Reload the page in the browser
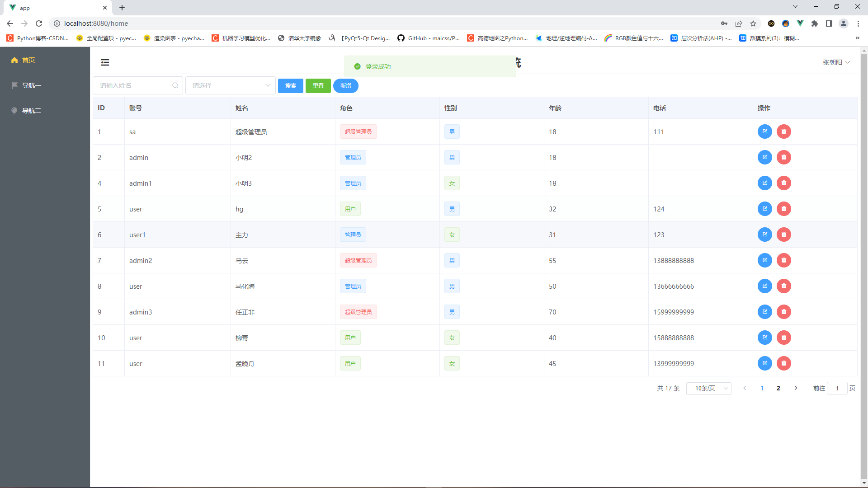This screenshot has width=868, height=488. (x=39, y=23)
